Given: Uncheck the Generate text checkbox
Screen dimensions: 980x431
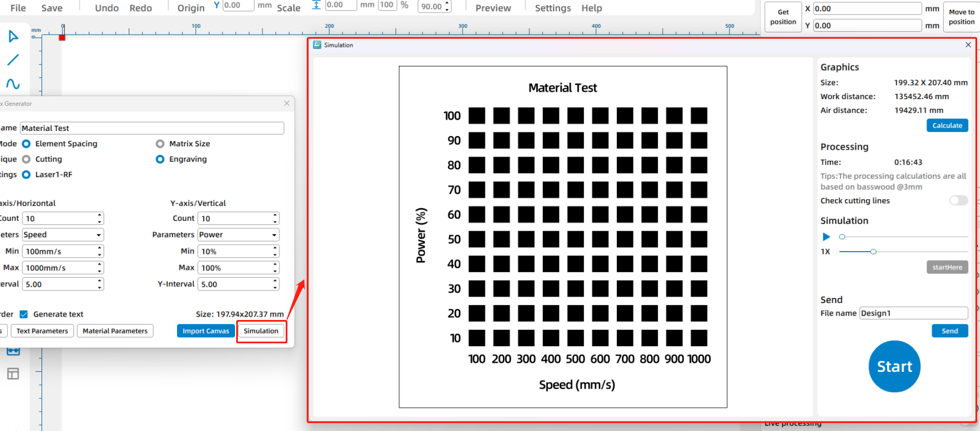Looking at the screenshot, I should [x=24, y=314].
